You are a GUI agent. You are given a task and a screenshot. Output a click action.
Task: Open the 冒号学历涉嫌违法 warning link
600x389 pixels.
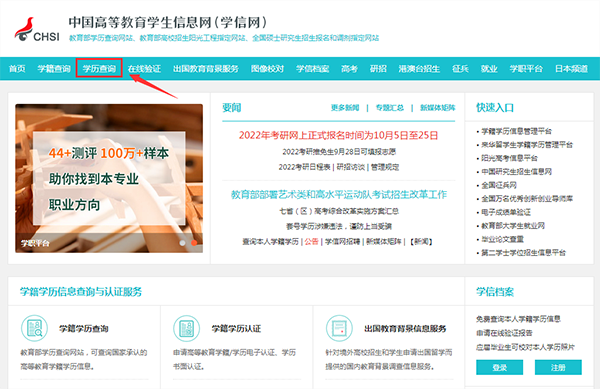(339, 226)
